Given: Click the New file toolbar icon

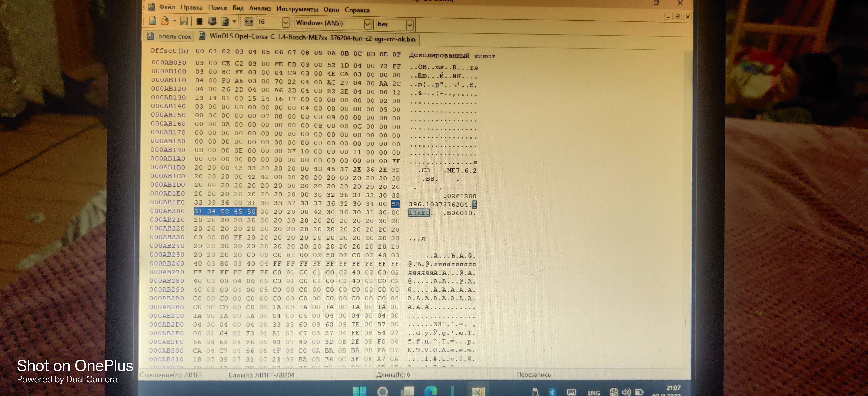Looking at the screenshot, I should [153, 21].
